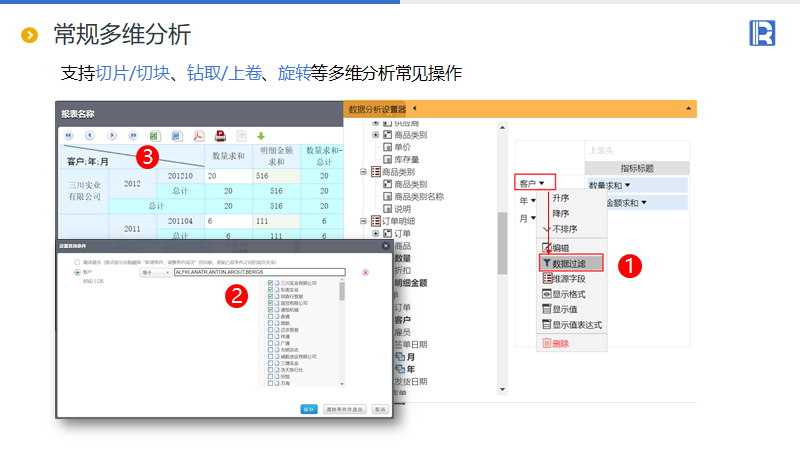
Task: Open the 月 field dropdown
Action: click(x=533, y=218)
